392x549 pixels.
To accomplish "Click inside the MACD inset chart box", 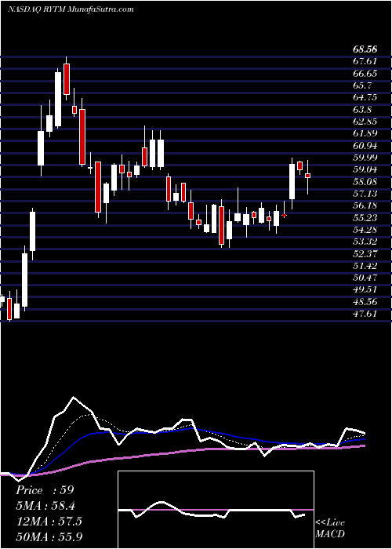I will (x=216, y=510).
